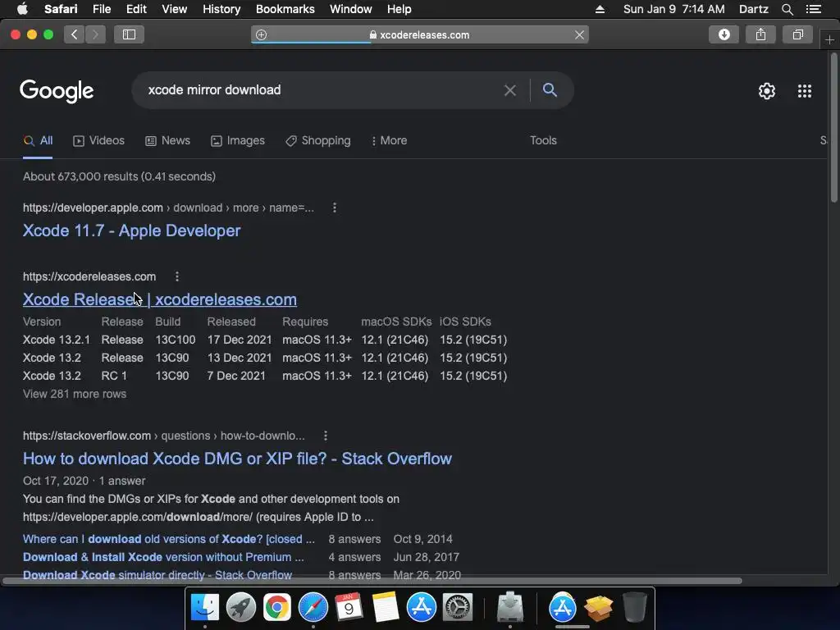Screen dimensions: 840x630
Task: Go back with the Safari back arrow
Action: [75, 34]
